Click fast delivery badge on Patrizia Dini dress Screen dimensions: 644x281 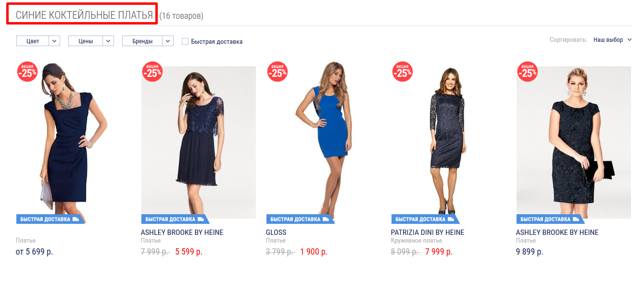pos(425,219)
